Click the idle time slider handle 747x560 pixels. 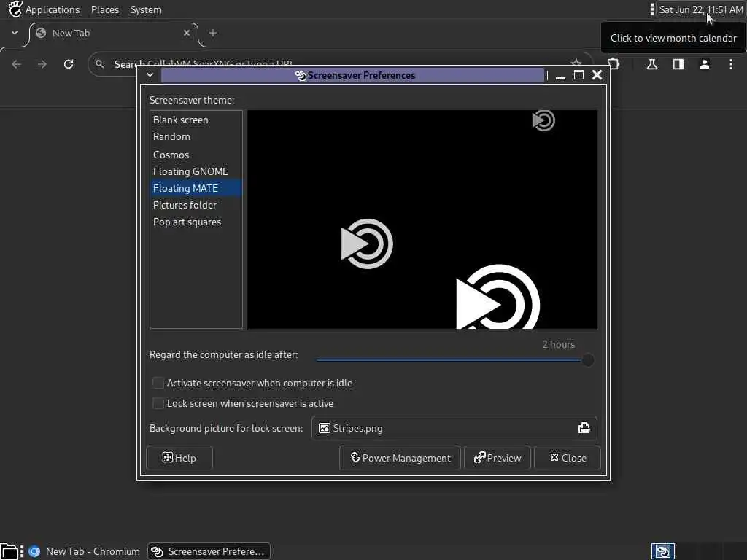(588, 360)
